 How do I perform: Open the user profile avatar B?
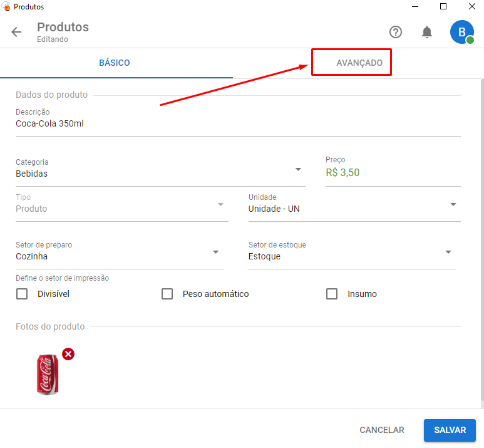point(462,33)
